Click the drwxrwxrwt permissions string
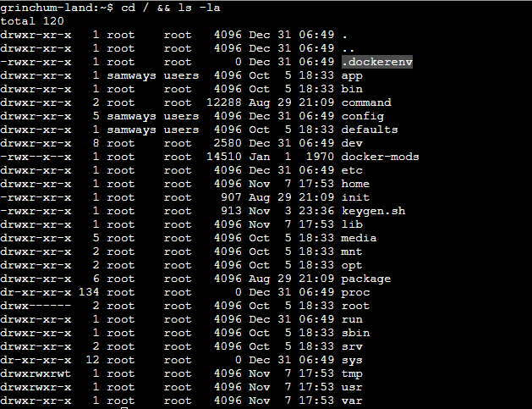The height and width of the screenshot is (409, 532). (x=36, y=373)
